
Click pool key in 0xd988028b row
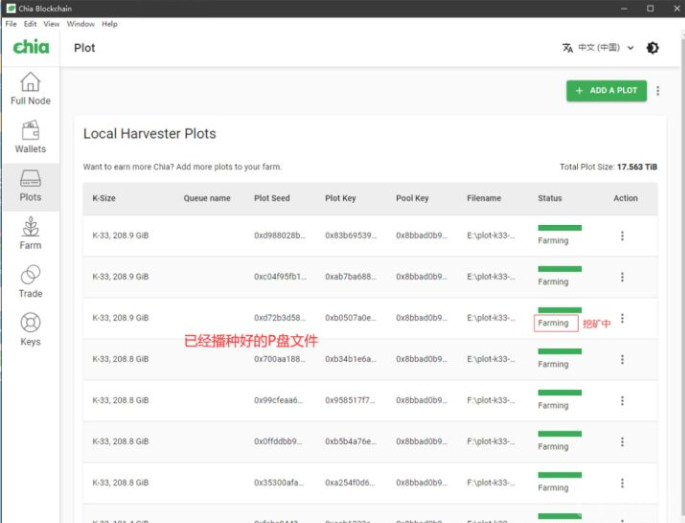click(422, 236)
